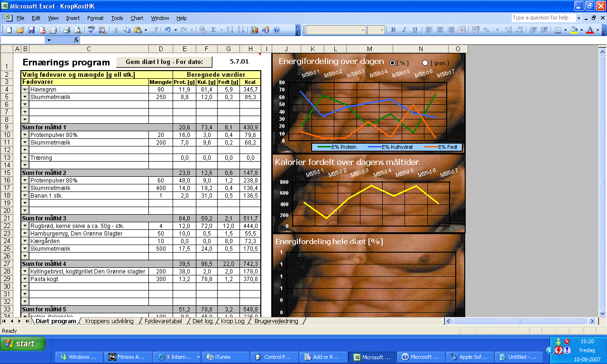
Task: Click the Paste clipboard icon
Action: coord(138,30)
